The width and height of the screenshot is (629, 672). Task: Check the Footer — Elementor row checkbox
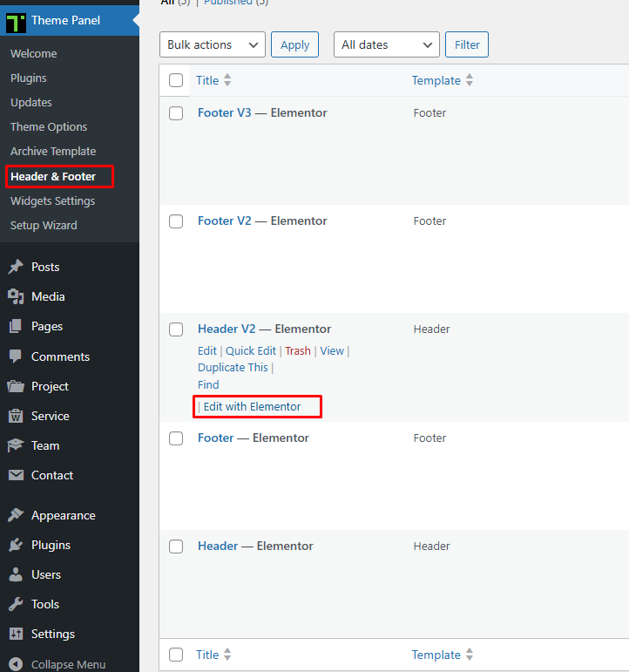click(x=176, y=438)
